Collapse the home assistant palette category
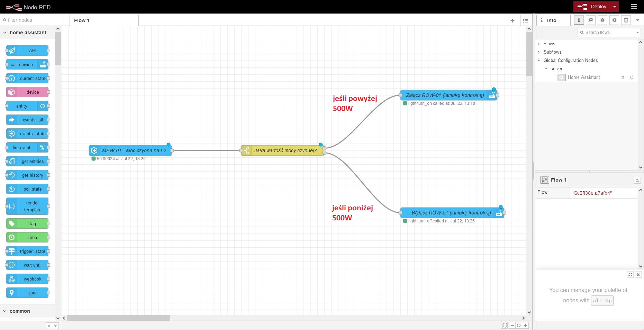Screen dimensions: 644x330 [5, 33]
